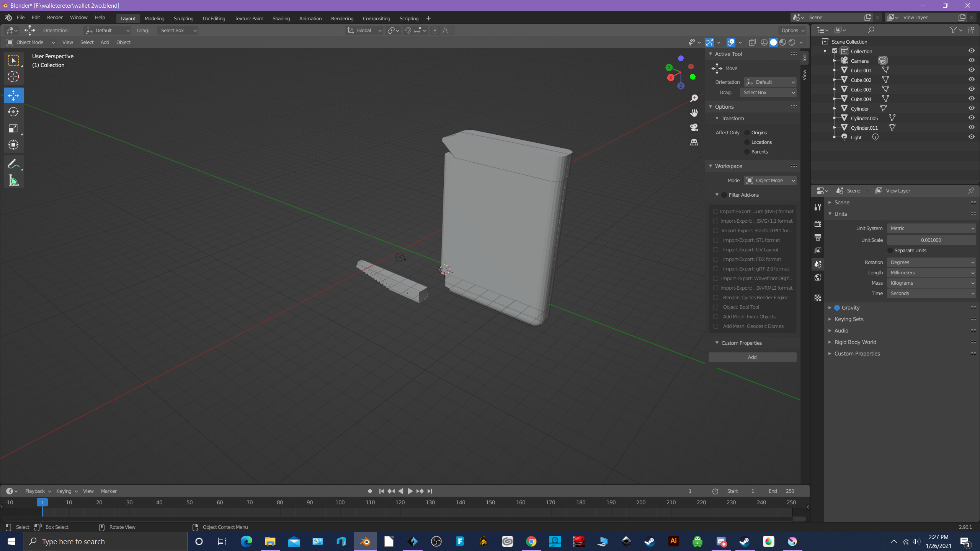
Task: Click the frame 1 playhead marker
Action: pos(42,502)
